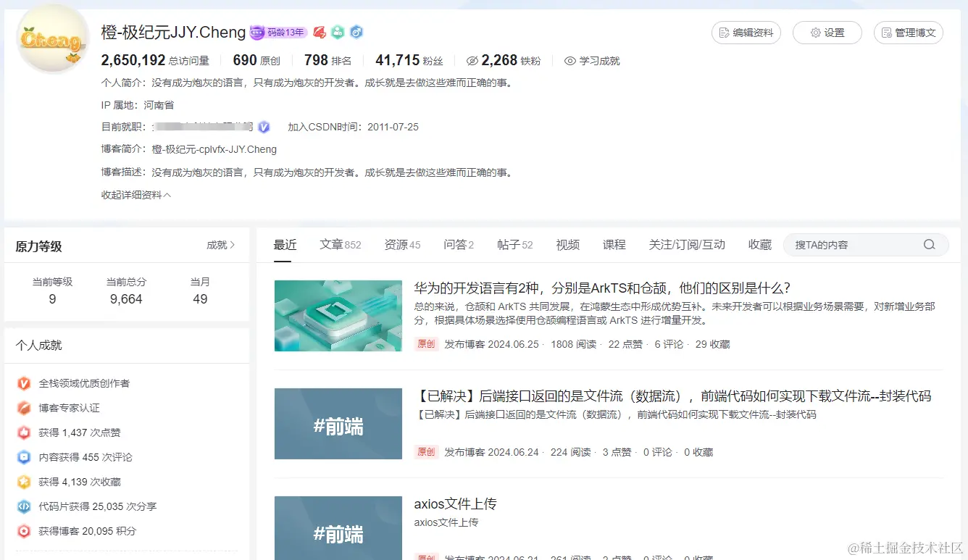Viewport: 968px width, 560px height.
Task: Click the code snippet icon beside 25,035 次分享
Action: 24,506
